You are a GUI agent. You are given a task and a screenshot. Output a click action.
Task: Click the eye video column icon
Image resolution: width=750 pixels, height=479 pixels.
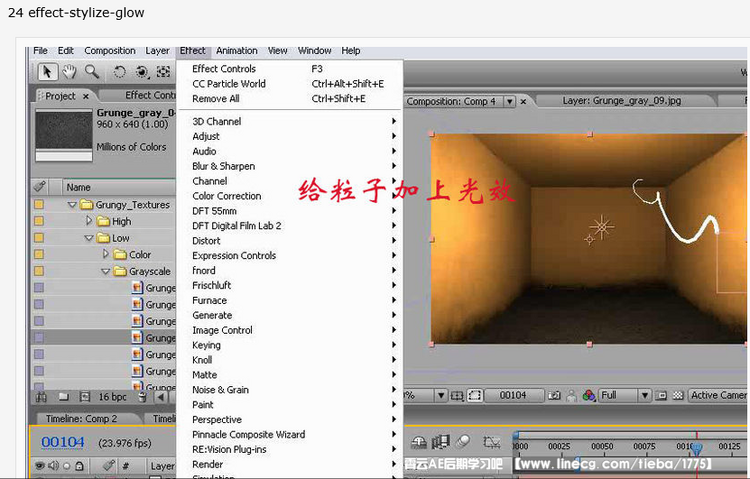[40, 465]
